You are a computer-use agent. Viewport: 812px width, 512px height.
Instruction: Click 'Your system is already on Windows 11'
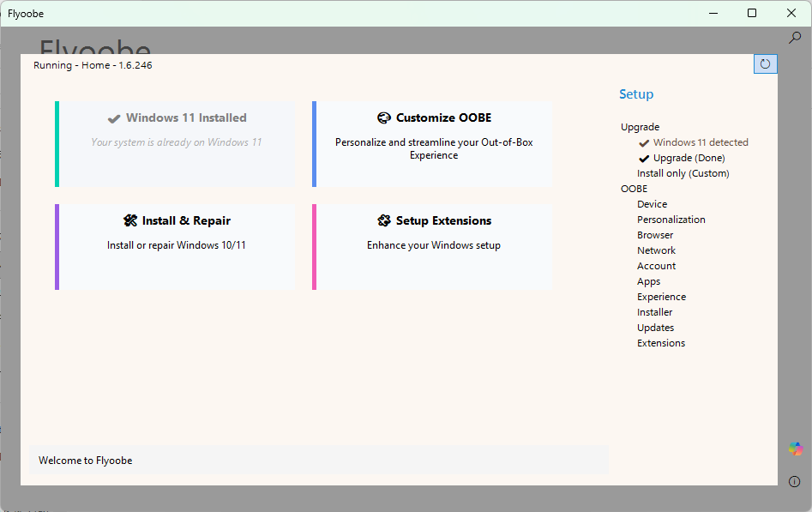click(176, 142)
